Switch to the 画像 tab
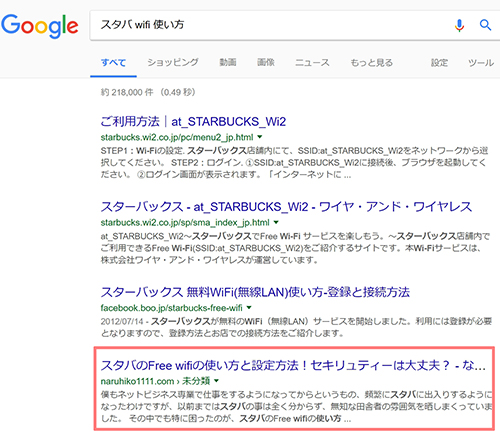Viewport: 500px width, 435px height. coord(266,62)
